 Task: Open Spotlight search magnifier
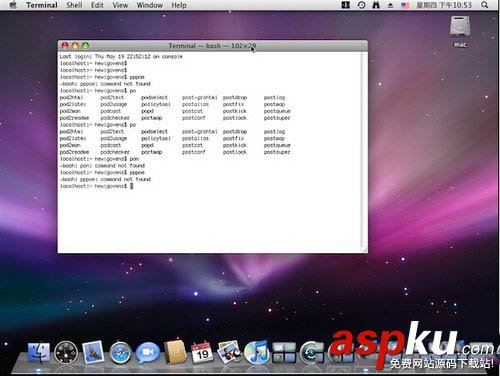pos(485,5)
